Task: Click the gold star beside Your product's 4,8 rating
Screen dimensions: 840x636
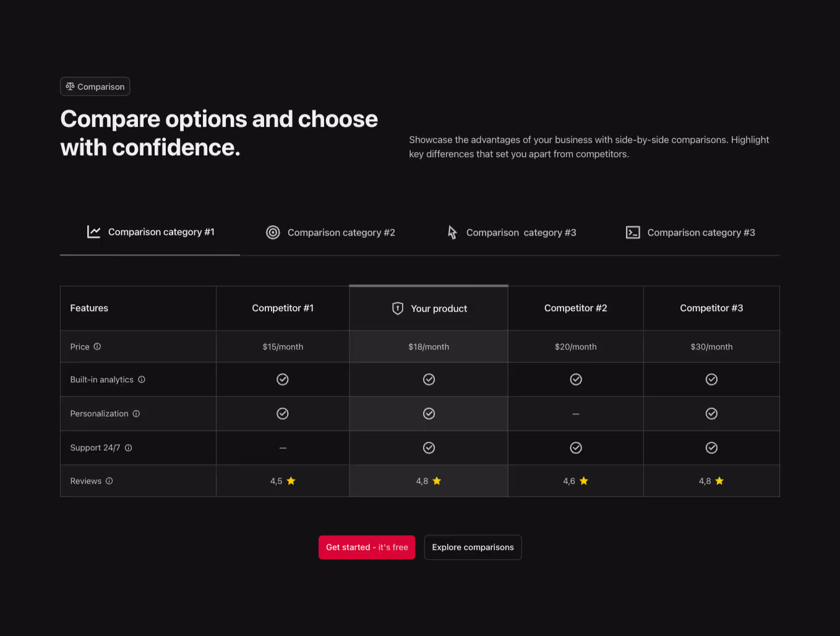Action: click(437, 480)
